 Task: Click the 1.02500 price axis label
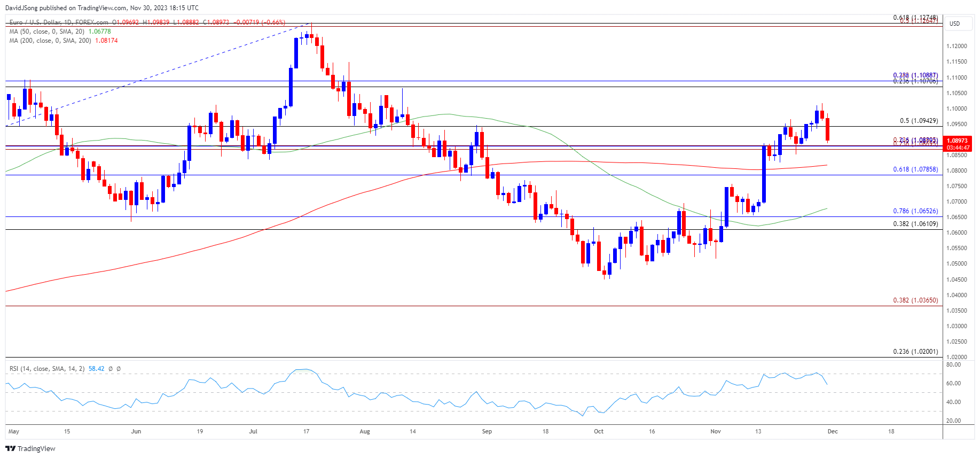(957, 341)
